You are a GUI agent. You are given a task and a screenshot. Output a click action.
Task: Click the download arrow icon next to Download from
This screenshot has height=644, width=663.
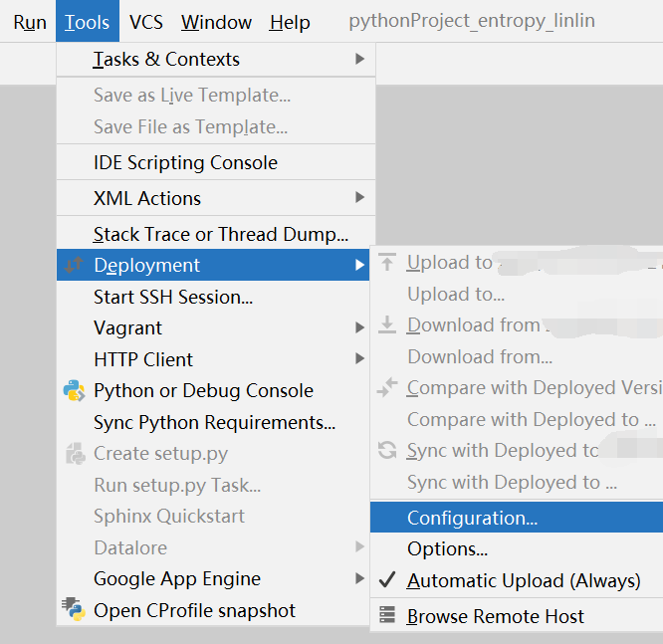coord(387,324)
